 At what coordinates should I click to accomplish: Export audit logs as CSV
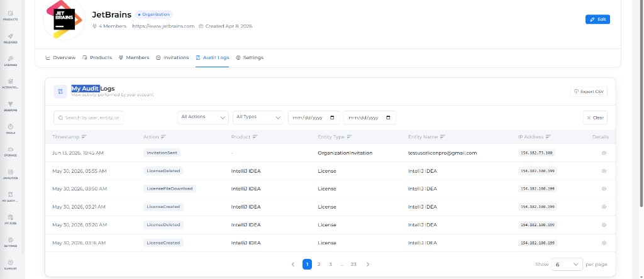pyautogui.click(x=589, y=92)
